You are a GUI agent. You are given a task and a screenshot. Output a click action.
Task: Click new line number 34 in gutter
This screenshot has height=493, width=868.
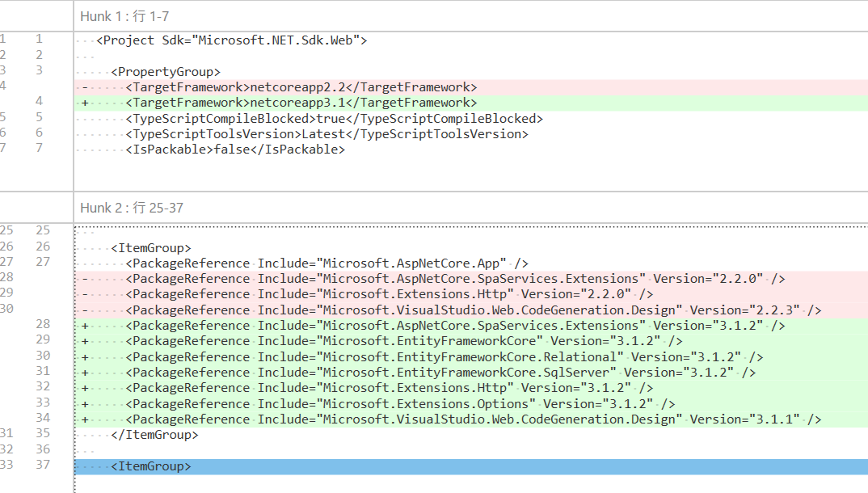pos(43,418)
